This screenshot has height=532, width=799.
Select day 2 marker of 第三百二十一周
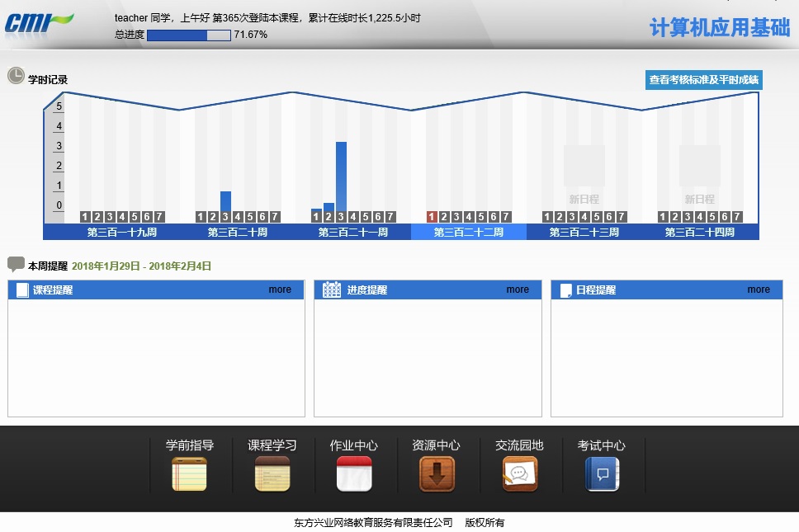pos(329,217)
